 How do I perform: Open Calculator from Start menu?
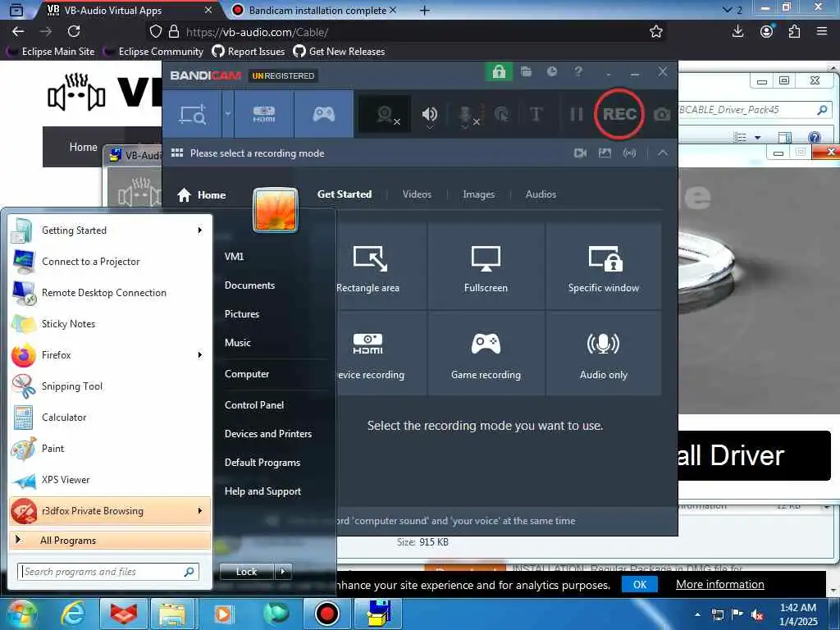click(110, 418)
